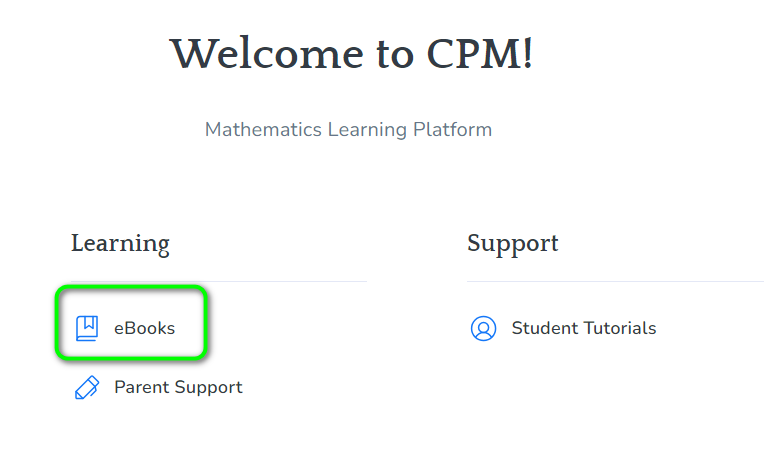The image size is (784, 469).
Task: Click the Student Tutorials person icon
Action: click(x=484, y=328)
